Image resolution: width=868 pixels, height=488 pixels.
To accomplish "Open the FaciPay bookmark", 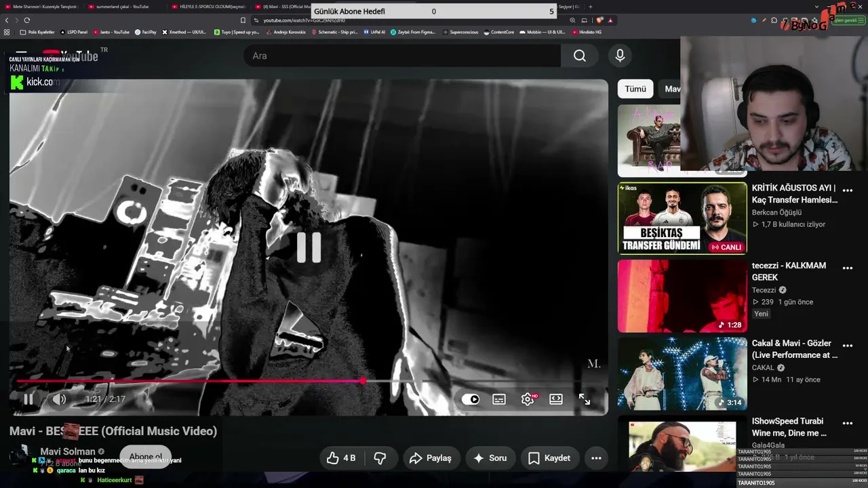I will (146, 32).
